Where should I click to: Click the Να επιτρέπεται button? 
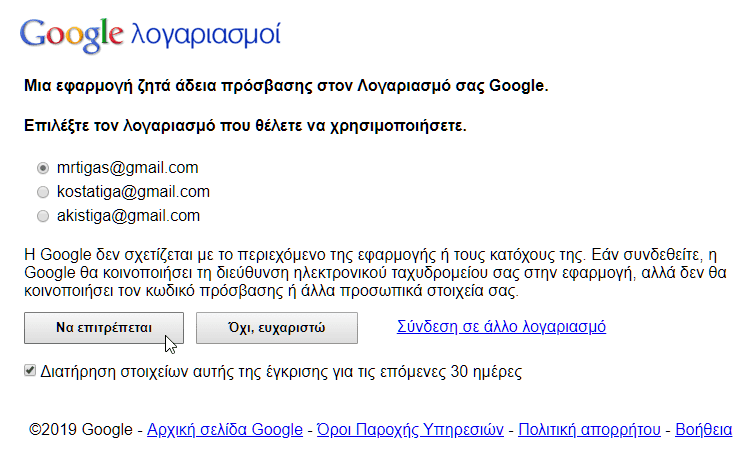point(104,328)
